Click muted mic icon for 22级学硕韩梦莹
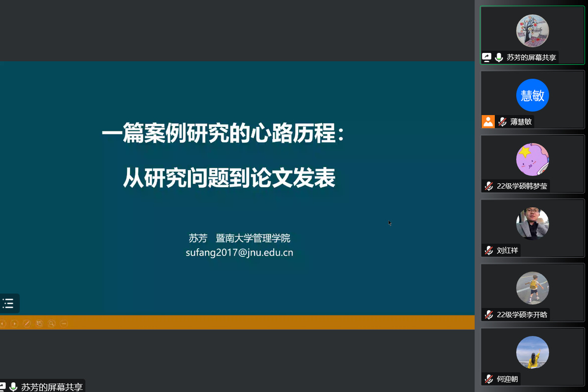This screenshot has height=392, width=588. (x=488, y=186)
